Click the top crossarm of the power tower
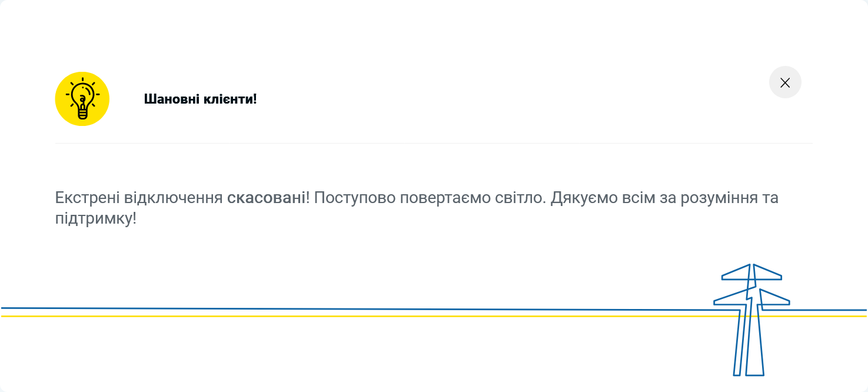 click(752, 277)
